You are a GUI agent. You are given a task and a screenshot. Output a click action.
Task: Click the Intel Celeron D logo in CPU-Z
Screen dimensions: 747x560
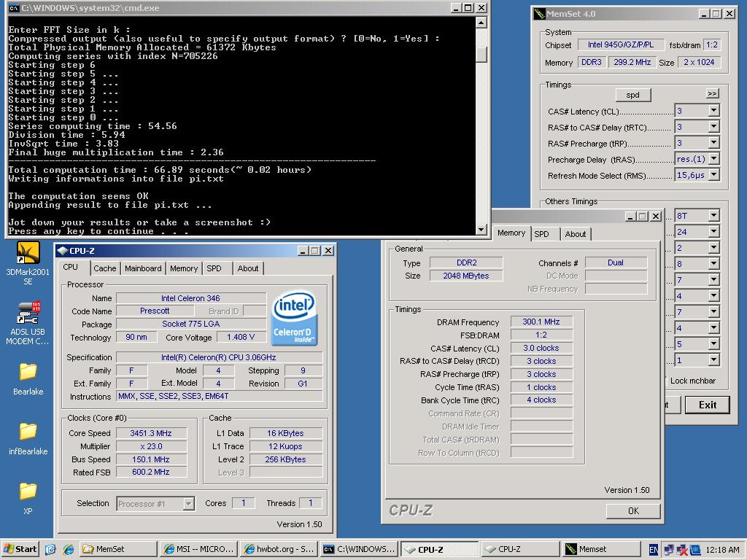click(295, 318)
